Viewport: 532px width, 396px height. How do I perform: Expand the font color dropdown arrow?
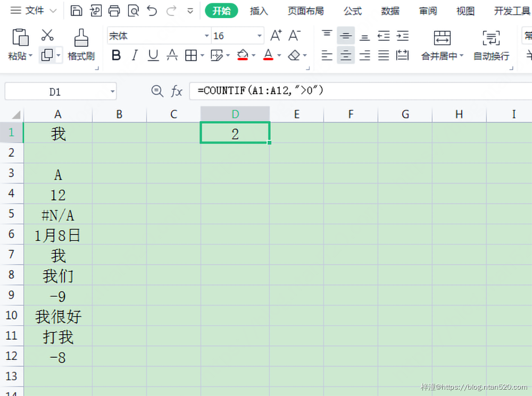click(x=279, y=55)
